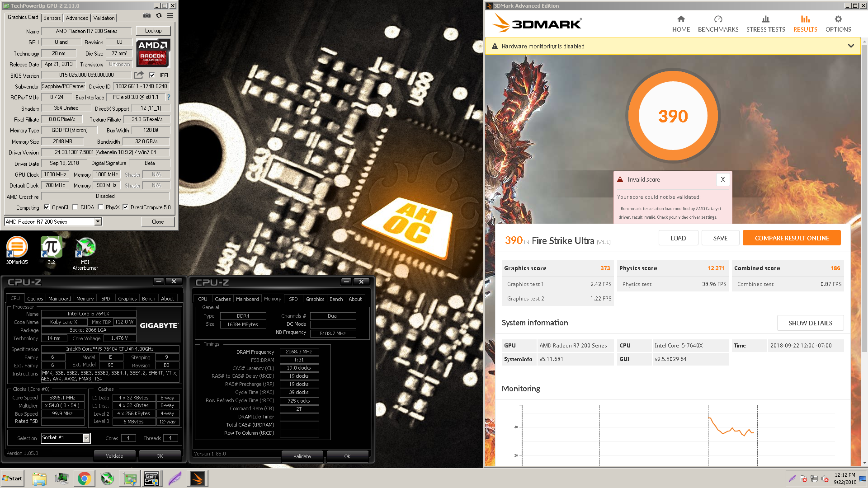Viewport: 868px width, 488px height.
Task: Open the Graphics tab in the right CPU-Z window
Action: pos(315,299)
